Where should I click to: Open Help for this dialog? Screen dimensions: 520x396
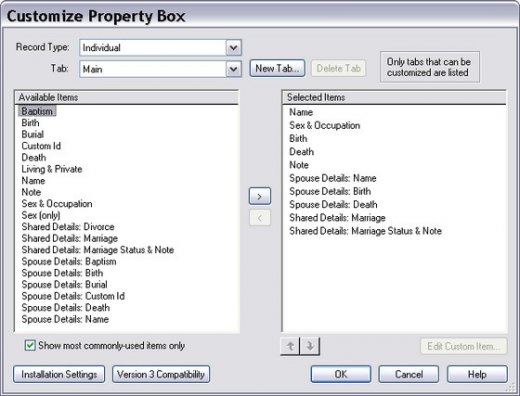pos(477,374)
